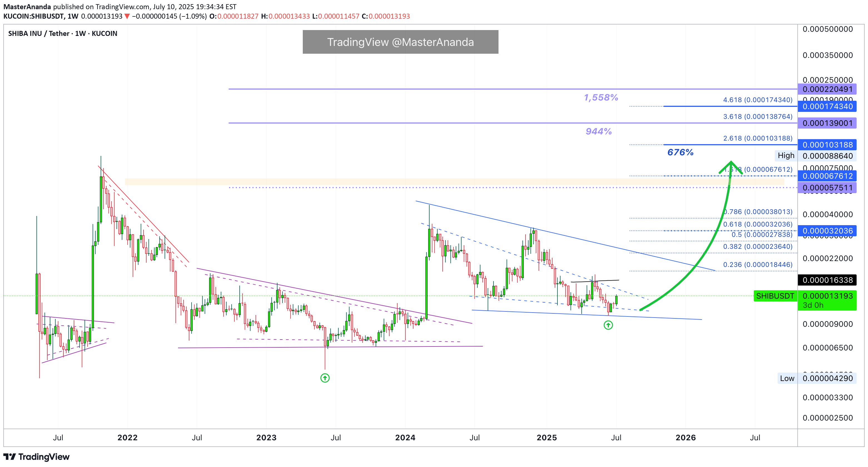Click the 0.000088640 high price value
This screenshot has width=868, height=467.
point(827,156)
